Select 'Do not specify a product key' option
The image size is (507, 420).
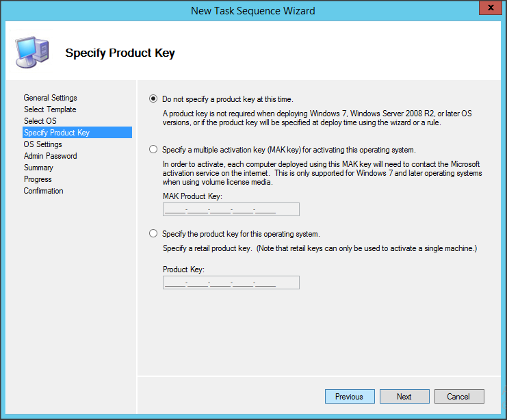pos(153,99)
